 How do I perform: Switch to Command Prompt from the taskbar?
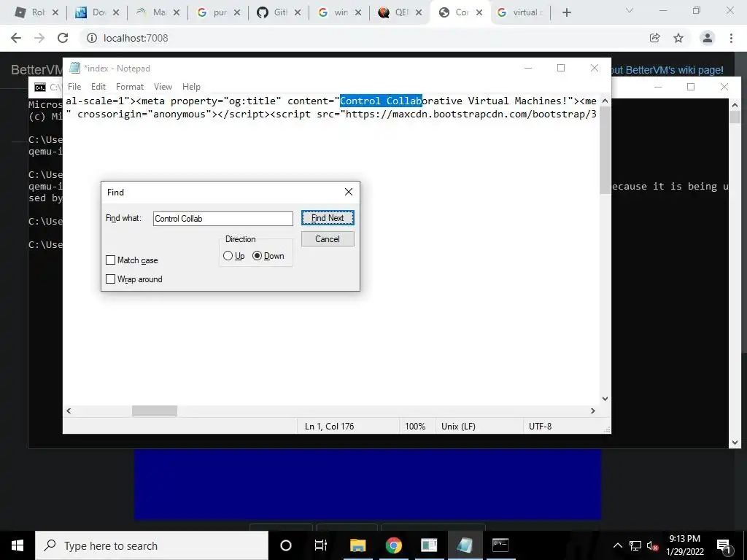click(x=500, y=545)
